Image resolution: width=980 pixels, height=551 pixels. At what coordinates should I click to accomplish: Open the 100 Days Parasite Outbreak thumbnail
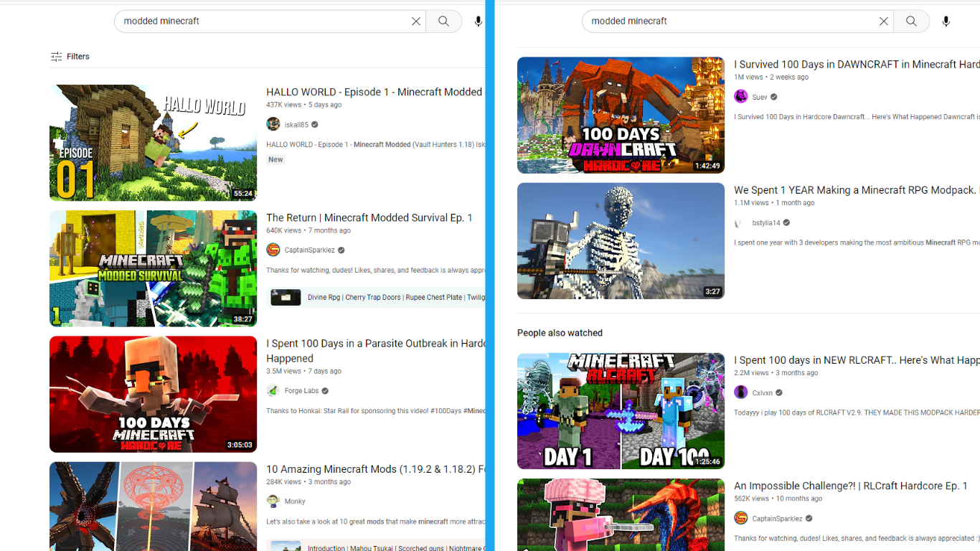153,394
